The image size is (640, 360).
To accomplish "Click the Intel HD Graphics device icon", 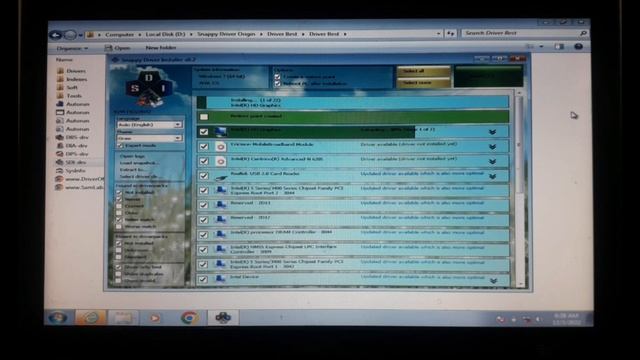I will [x=221, y=132].
